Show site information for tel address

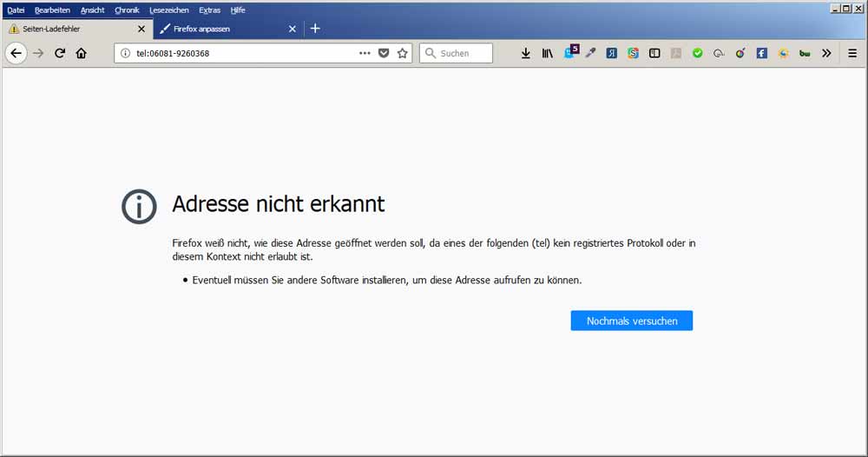(126, 53)
